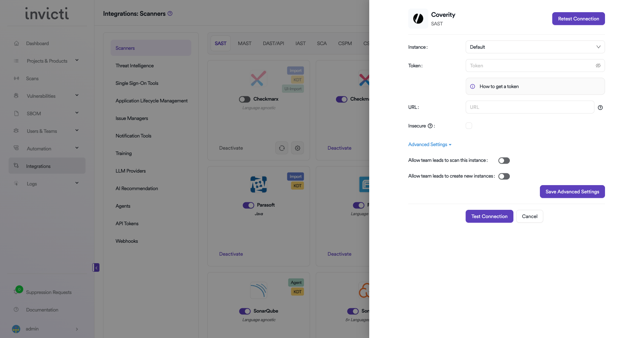Switch to the MAST tab

click(245, 43)
